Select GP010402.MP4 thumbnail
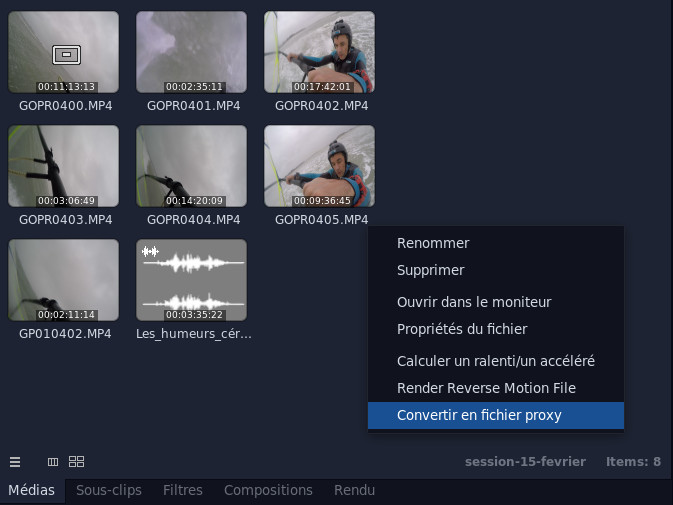 pyautogui.click(x=64, y=280)
